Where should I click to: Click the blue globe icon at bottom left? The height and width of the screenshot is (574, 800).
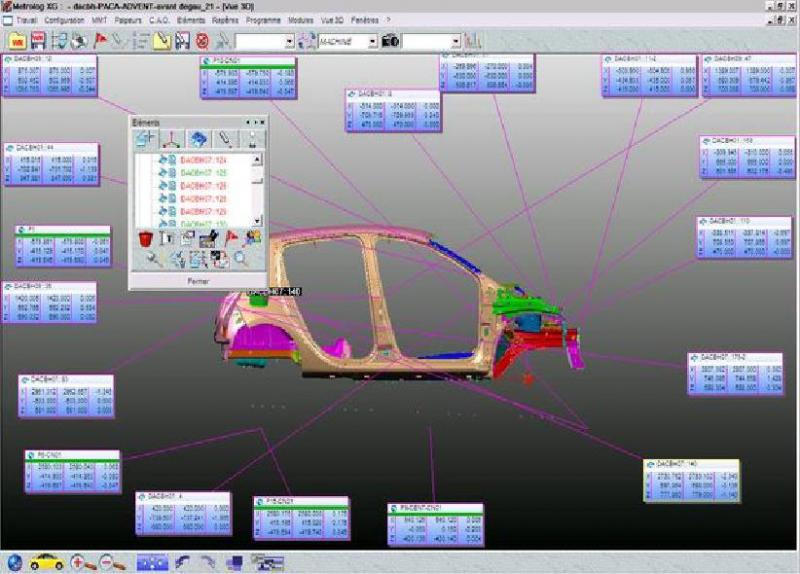pyautogui.click(x=14, y=561)
